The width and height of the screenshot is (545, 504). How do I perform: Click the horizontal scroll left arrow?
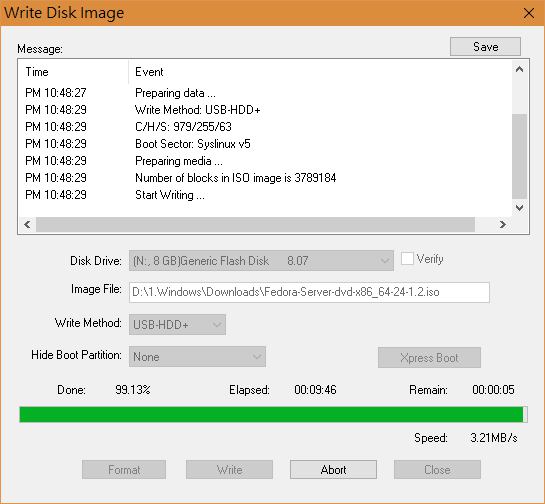click(x=27, y=225)
